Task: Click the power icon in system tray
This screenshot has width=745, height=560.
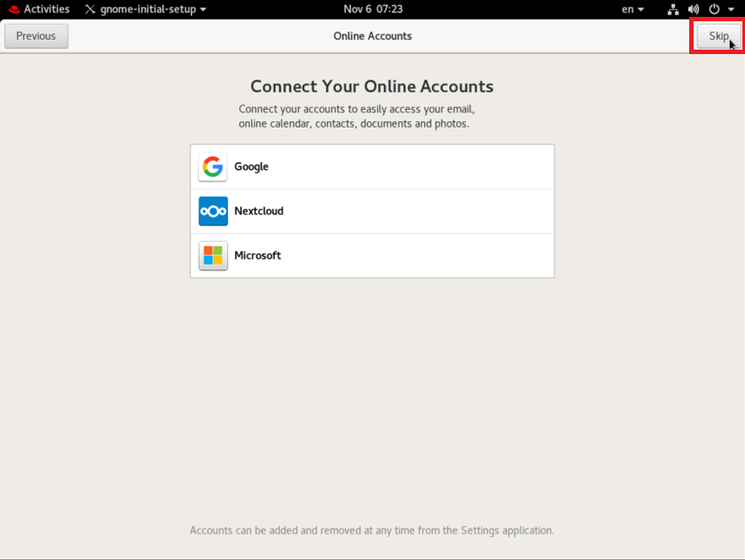Action: pos(714,9)
